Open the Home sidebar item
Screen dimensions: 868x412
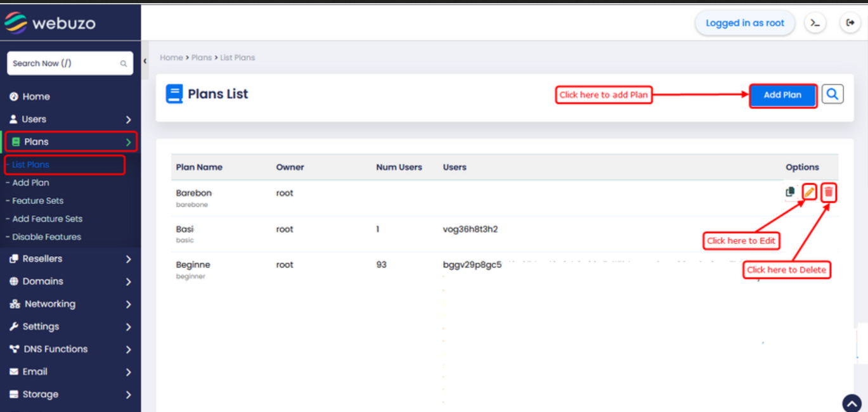click(36, 96)
